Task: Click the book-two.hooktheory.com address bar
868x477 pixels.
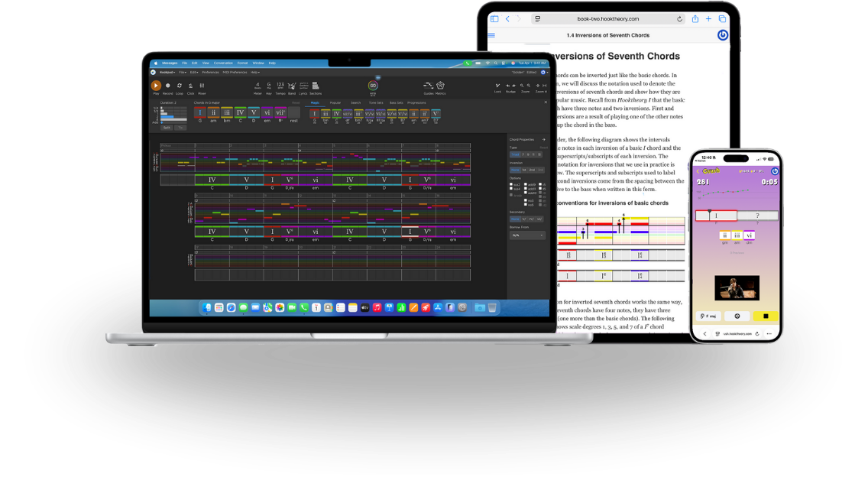Action: [607, 19]
